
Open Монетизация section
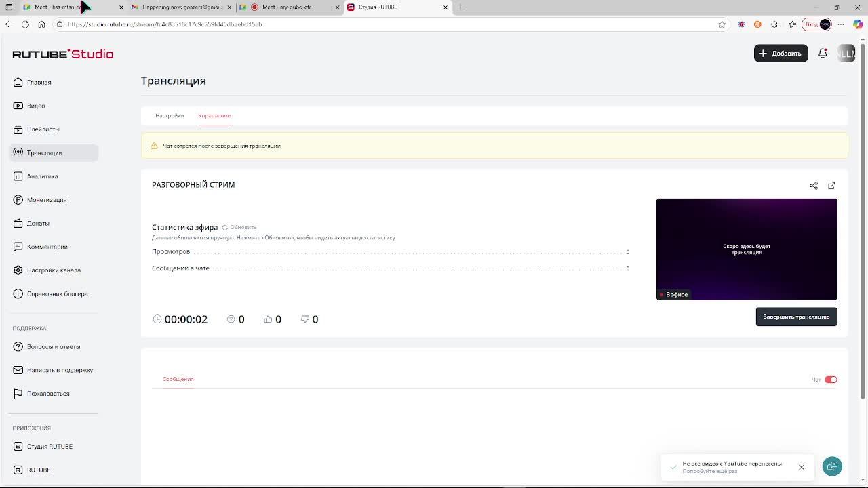coord(40,199)
